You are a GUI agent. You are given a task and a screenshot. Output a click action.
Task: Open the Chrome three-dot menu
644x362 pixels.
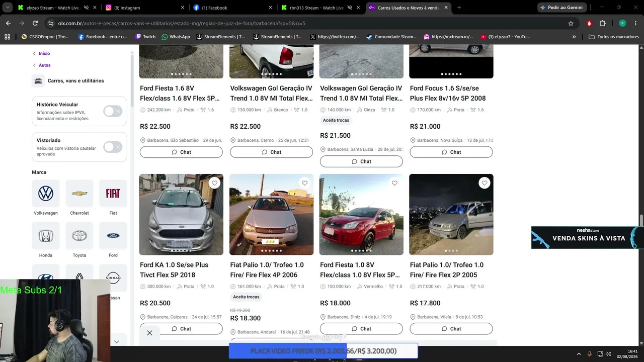[636, 23]
